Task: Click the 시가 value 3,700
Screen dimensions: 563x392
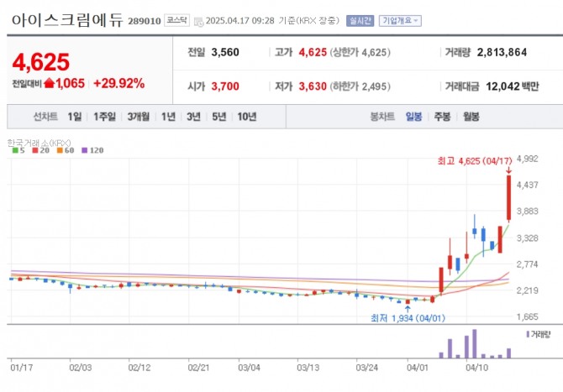Action: click(225, 86)
